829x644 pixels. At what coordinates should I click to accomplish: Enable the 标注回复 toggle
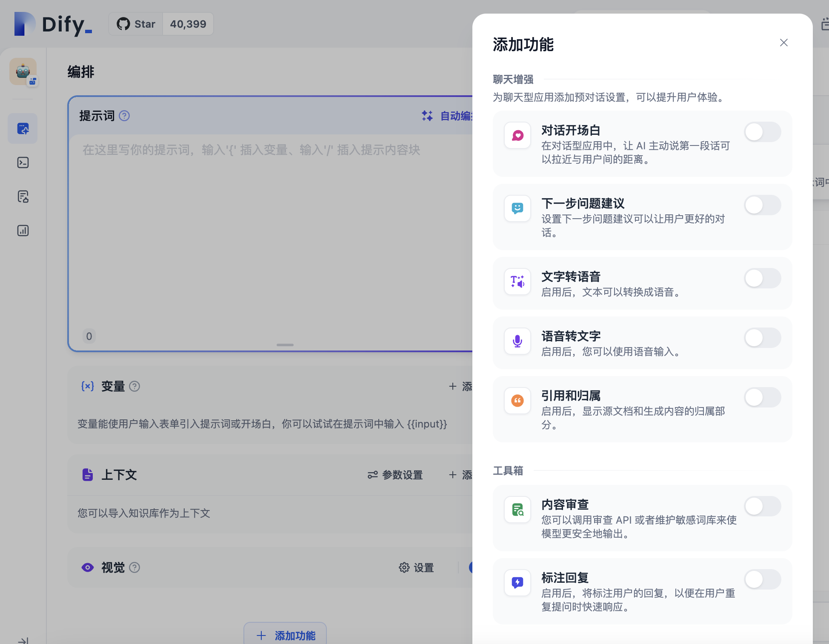(762, 579)
